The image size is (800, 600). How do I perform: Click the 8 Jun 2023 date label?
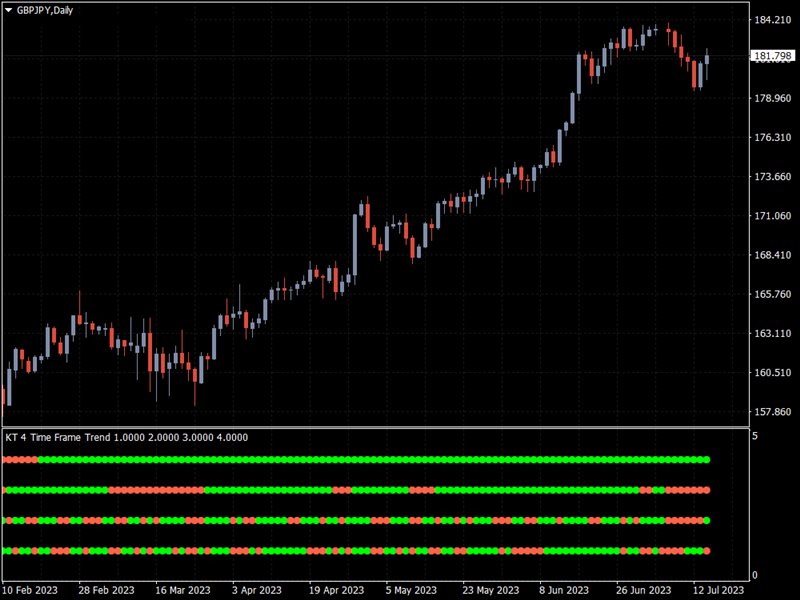point(564,590)
